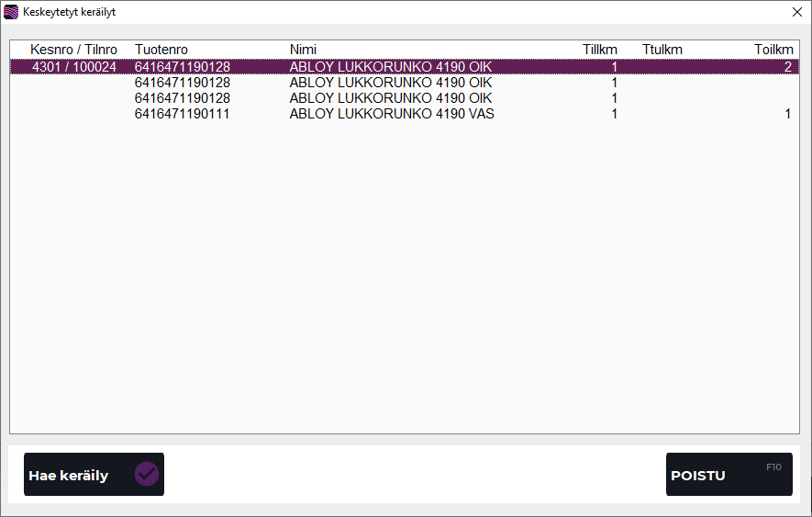Click product number 6416471190111
The height and width of the screenshot is (517, 812).
point(183,114)
